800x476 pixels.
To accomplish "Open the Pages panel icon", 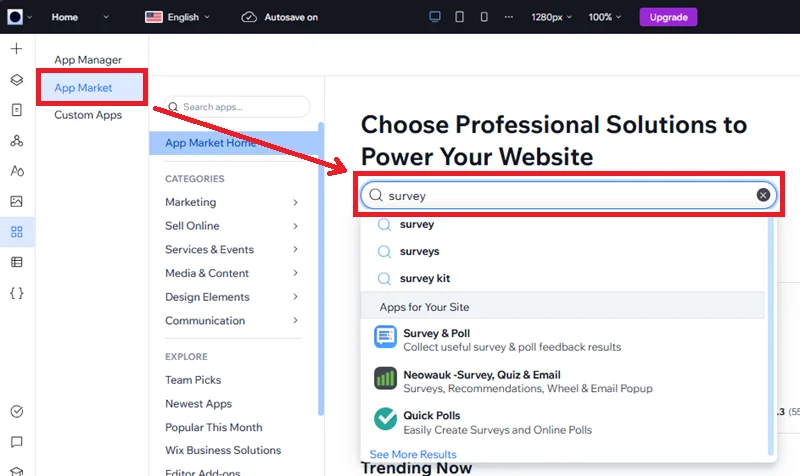I will pyautogui.click(x=16, y=110).
